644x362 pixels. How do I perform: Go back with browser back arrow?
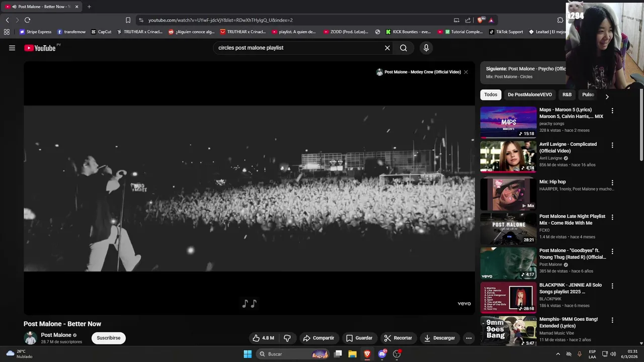(7, 20)
